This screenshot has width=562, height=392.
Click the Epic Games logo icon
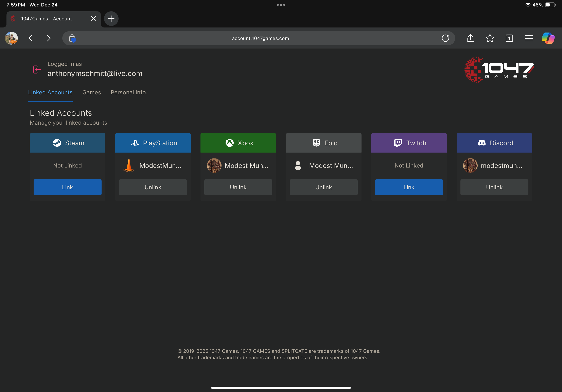(316, 143)
